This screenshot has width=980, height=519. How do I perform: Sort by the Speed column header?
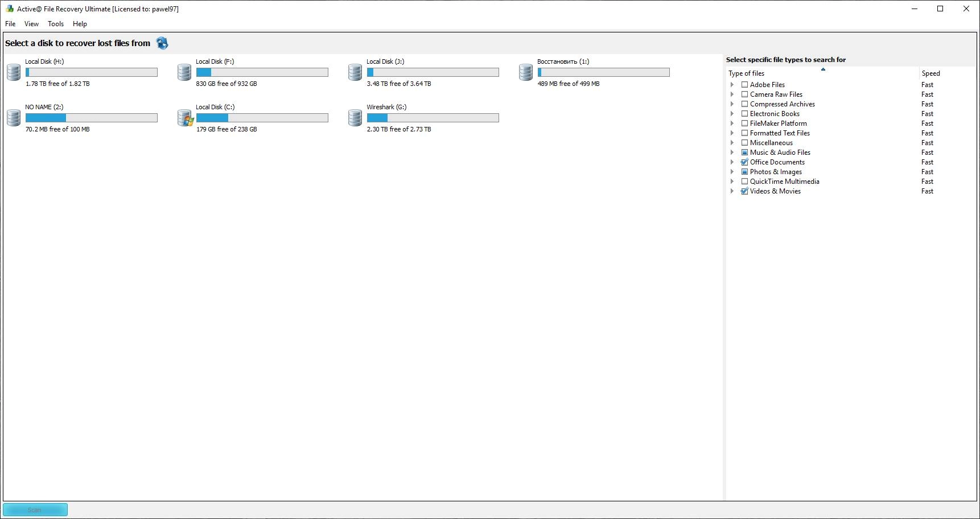pyautogui.click(x=948, y=73)
